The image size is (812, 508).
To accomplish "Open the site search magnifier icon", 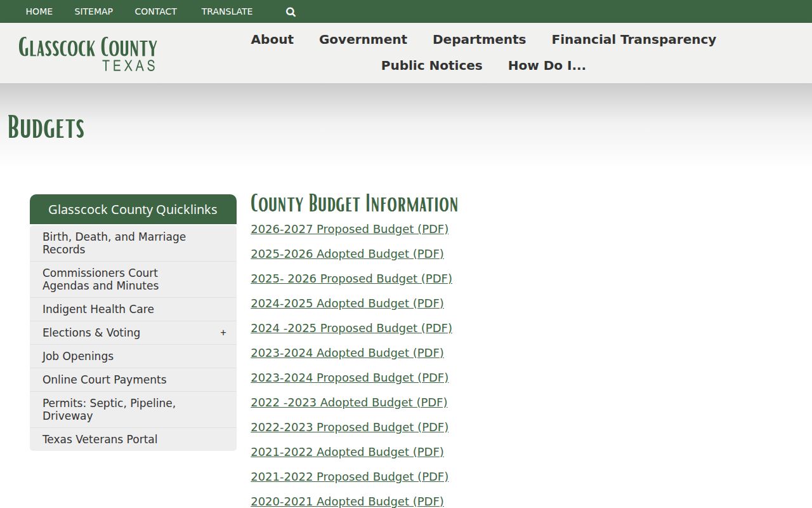I will pyautogui.click(x=291, y=11).
